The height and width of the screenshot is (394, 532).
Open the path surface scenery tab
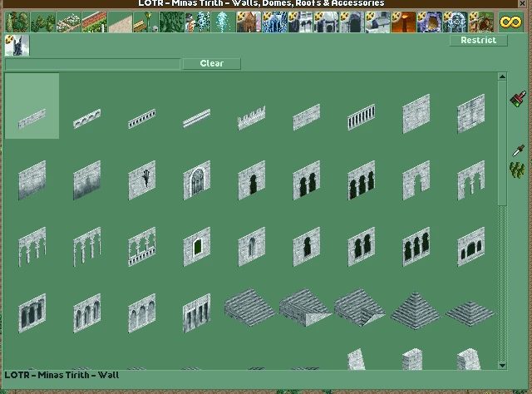point(120,22)
